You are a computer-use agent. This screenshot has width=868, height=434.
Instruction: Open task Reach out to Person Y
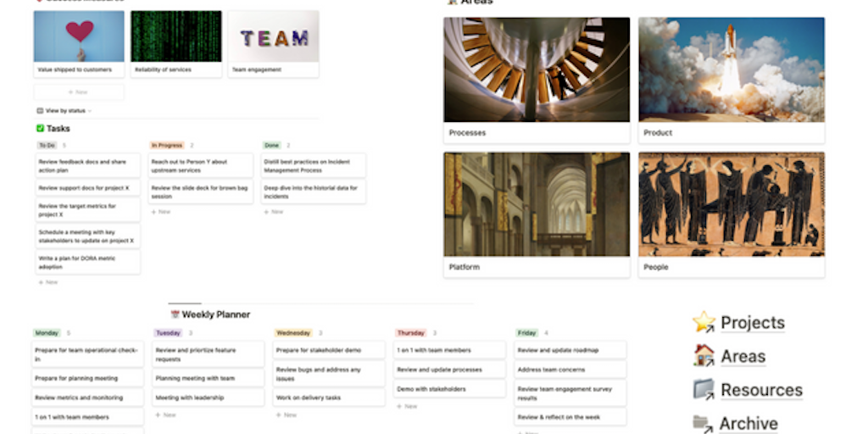201,166
